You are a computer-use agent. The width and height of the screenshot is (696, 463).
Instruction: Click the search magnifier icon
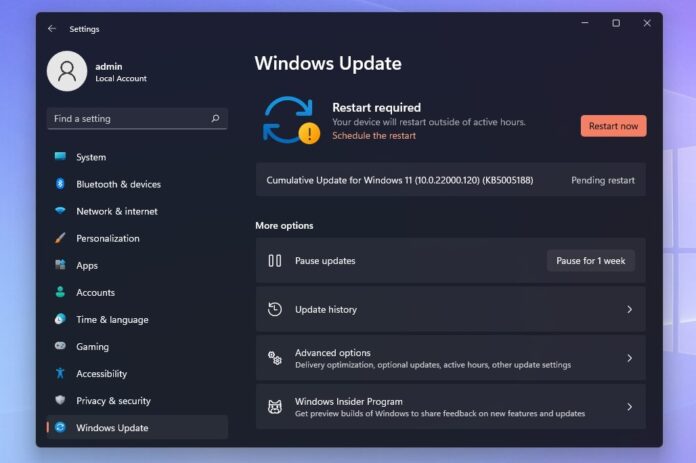coord(215,119)
